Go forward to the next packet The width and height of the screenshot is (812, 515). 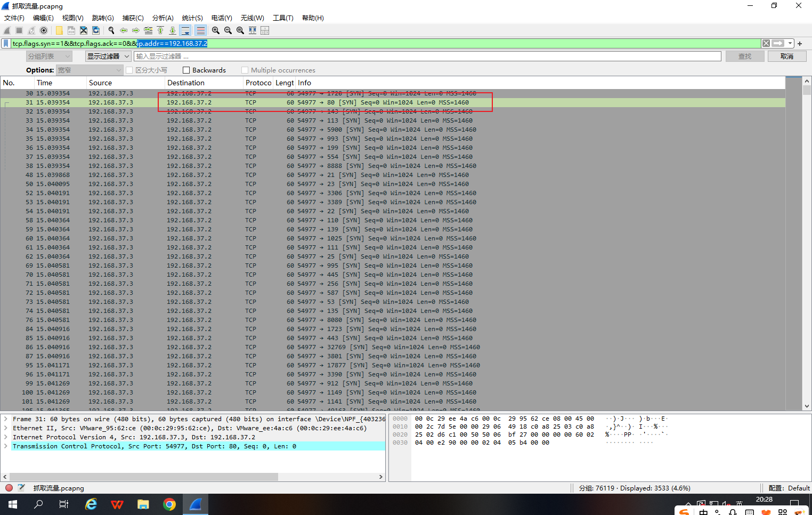tap(136, 30)
